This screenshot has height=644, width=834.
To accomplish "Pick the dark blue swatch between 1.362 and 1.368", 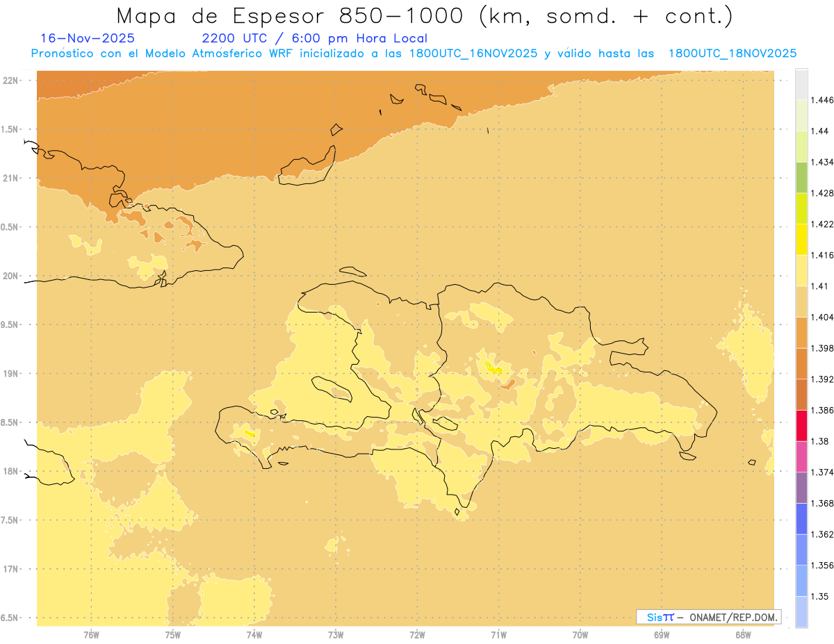I will tap(801, 519).
